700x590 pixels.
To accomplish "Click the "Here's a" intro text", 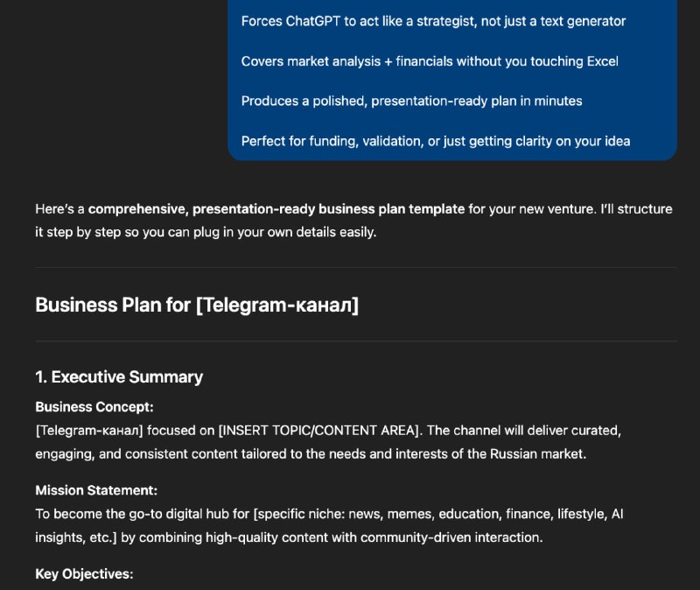I will [x=59, y=209].
